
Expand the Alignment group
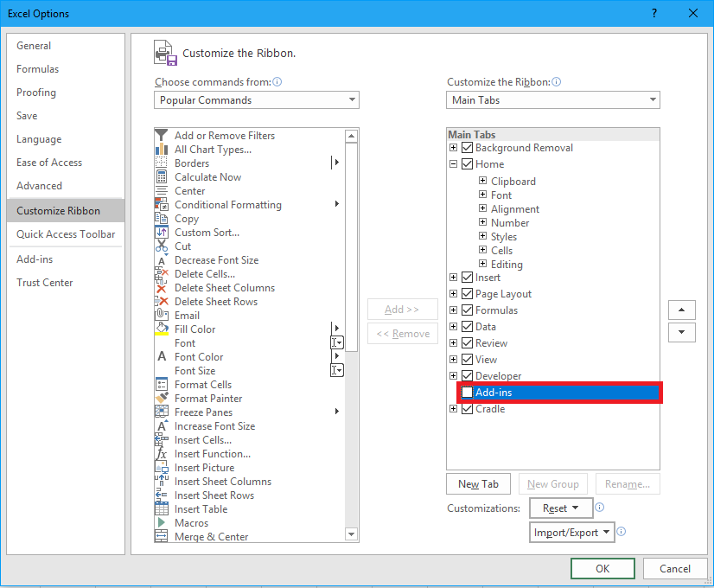tap(482, 208)
